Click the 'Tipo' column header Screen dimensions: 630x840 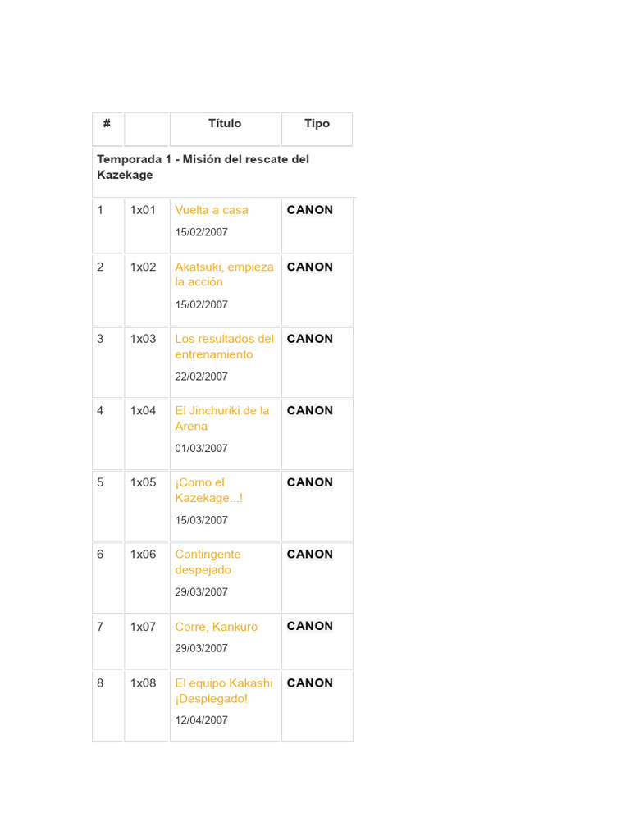pos(317,123)
